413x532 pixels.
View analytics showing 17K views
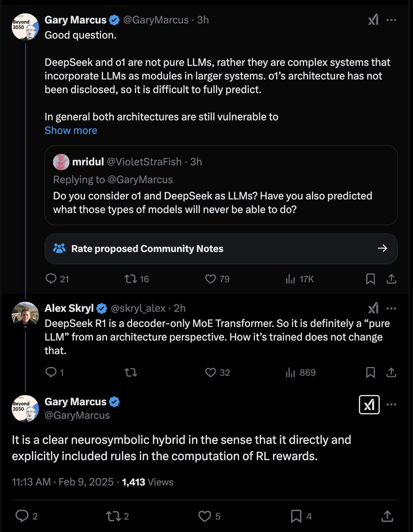pos(300,279)
